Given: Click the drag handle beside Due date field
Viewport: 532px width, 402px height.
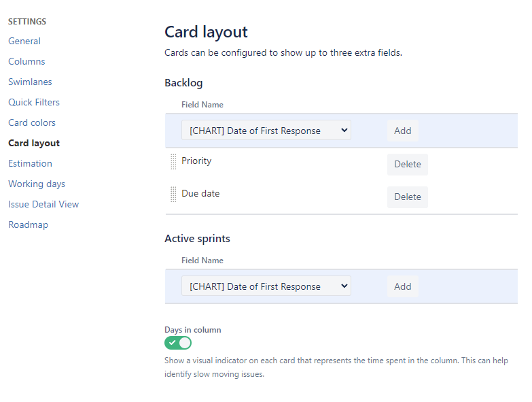Looking at the screenshot, I should pyautogui.click(x=173, y=195).
